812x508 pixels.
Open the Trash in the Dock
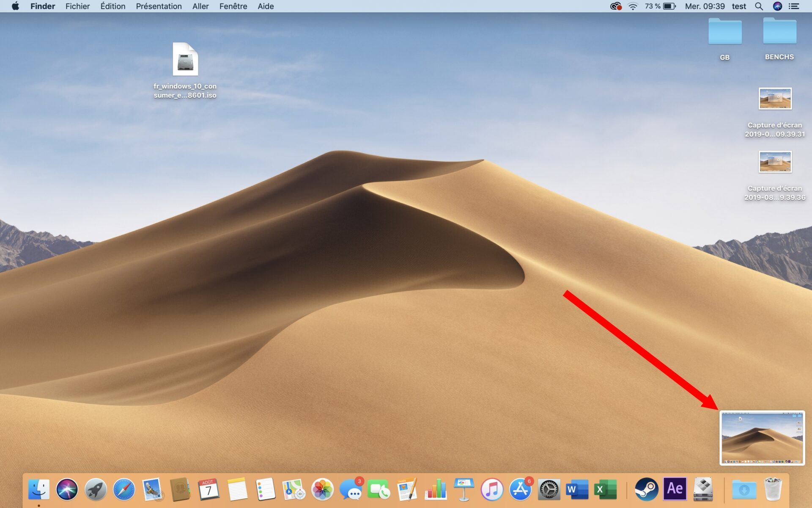[773, 490]
